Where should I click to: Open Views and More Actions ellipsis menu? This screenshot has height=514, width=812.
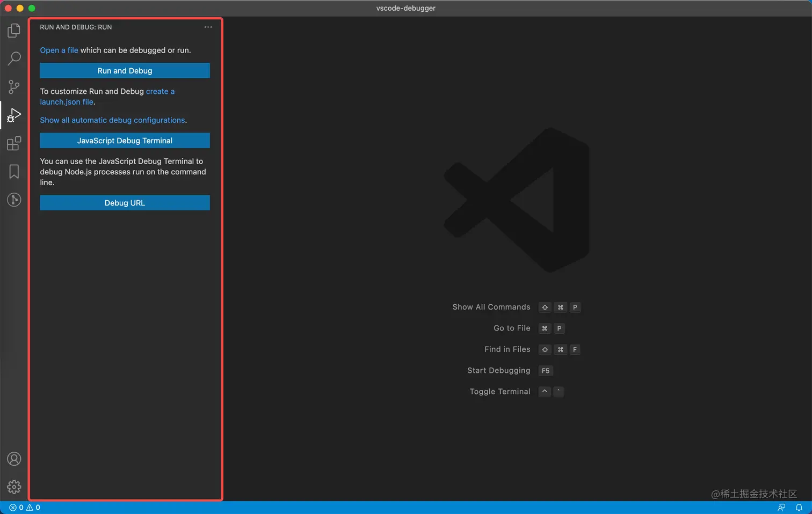tap(208, 27)
